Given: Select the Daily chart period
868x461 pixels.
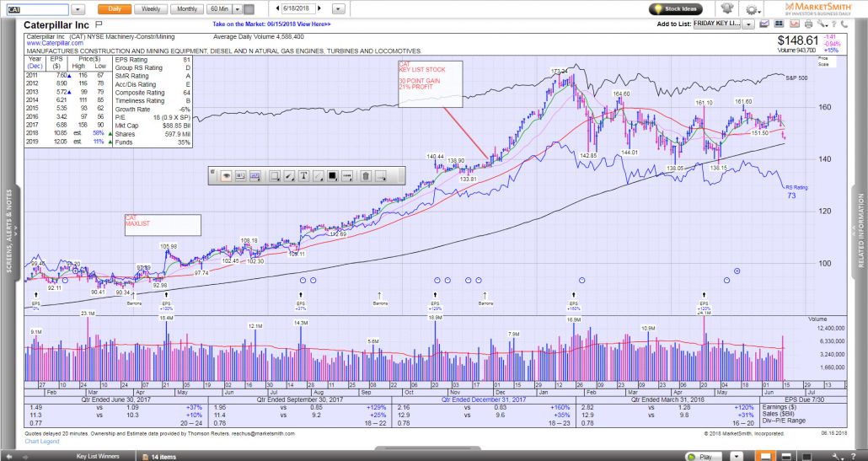Looking at the screenshot, I should click(115, 8).
